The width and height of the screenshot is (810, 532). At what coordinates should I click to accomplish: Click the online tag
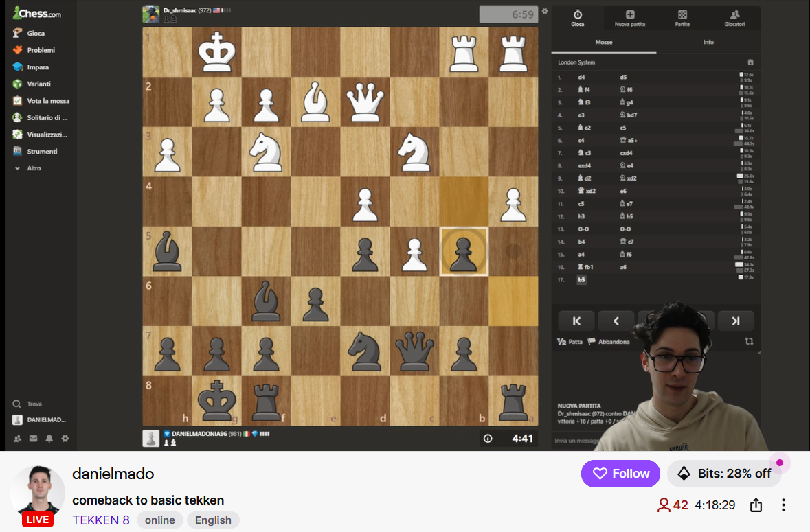(159, 520)
